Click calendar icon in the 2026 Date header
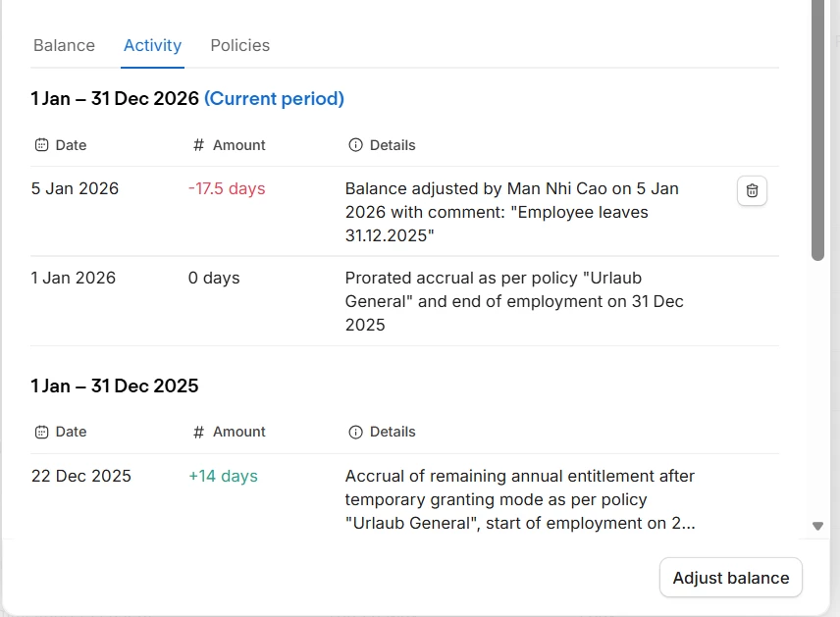Screen dimensions: 840x617 (x=41, y=145)
